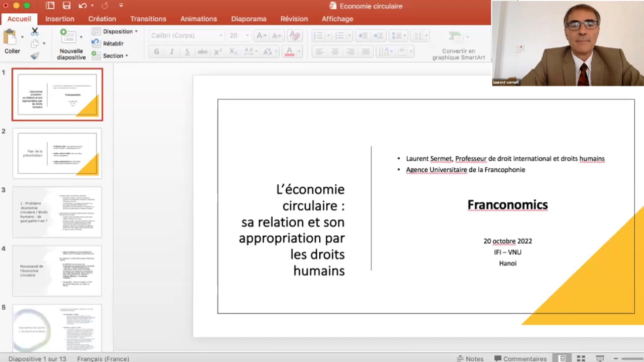The image size is (644, 362).
Task: Expand the Calibri (Corps) font dropdown
Action: tap(220, 36)
